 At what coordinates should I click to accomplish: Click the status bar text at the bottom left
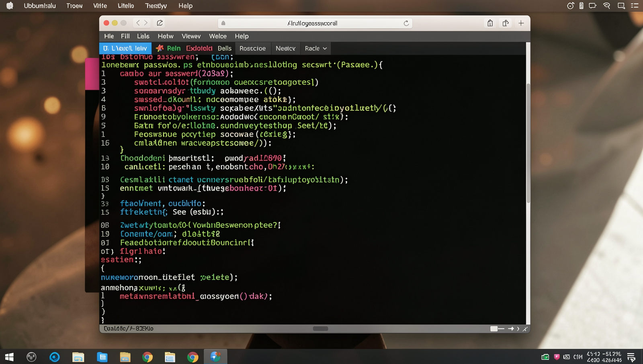click(129, 329)
